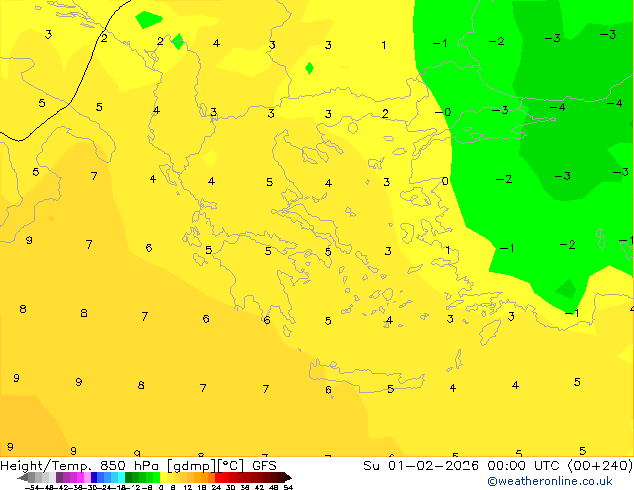Click the '(00+240)' forecast hour label
634x490 pixels.
point(600,466)
